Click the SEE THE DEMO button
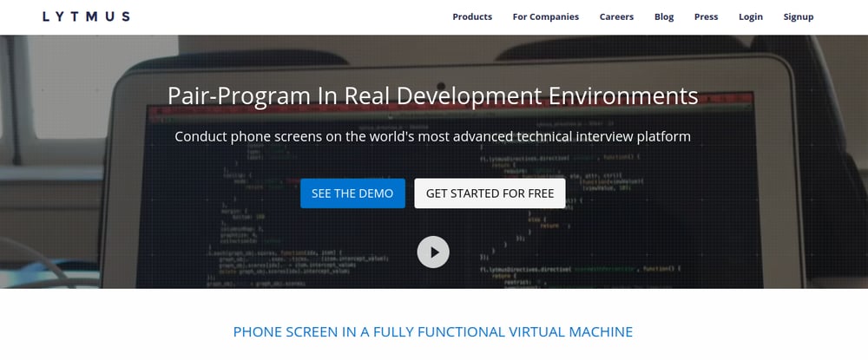Viewport: 868px width, 360px height. pyautogui.click(x=352, y=193)
